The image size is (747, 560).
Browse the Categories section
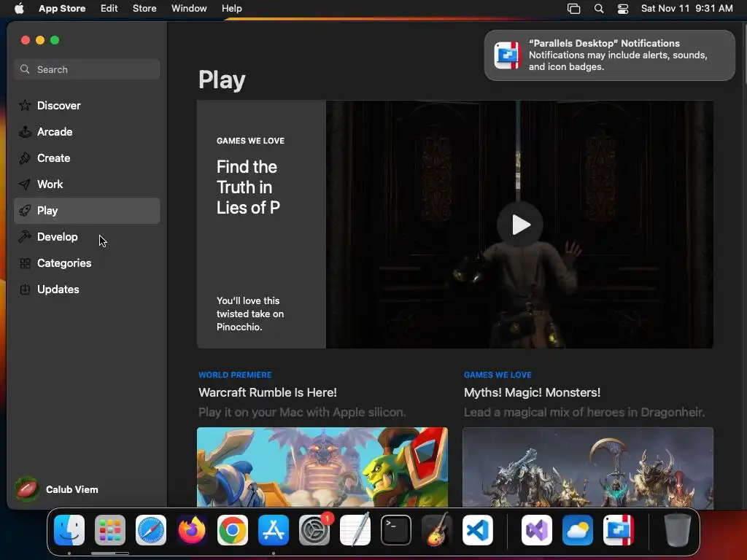pos(87,262)
